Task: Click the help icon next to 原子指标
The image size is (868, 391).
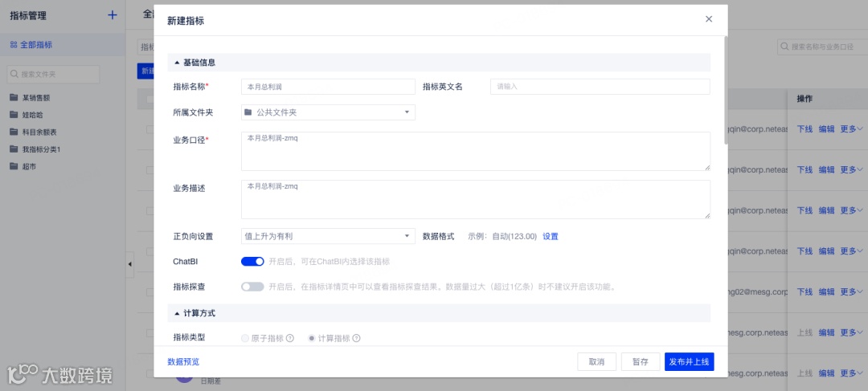Action: pyautogui.click(x=289, y=338)
